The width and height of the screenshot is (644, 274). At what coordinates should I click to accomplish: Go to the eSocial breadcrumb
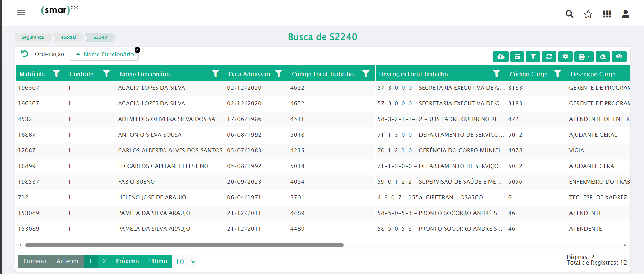click(68, 37)
